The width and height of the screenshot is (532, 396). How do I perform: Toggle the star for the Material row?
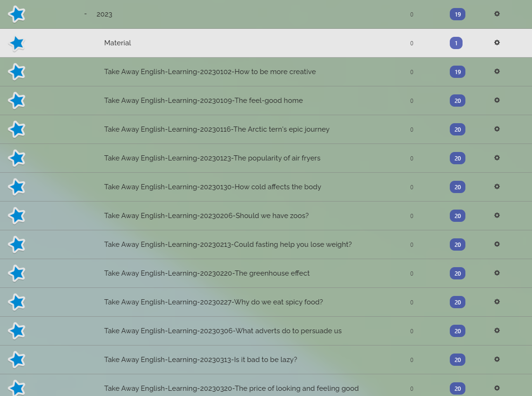point(17,43)
